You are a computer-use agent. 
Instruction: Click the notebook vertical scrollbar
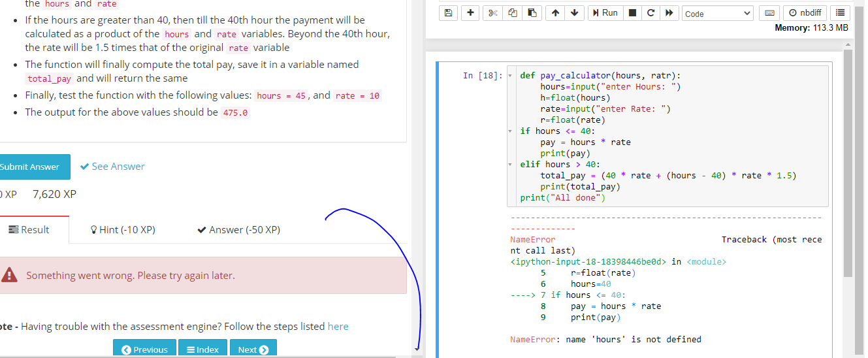(848, 163)
